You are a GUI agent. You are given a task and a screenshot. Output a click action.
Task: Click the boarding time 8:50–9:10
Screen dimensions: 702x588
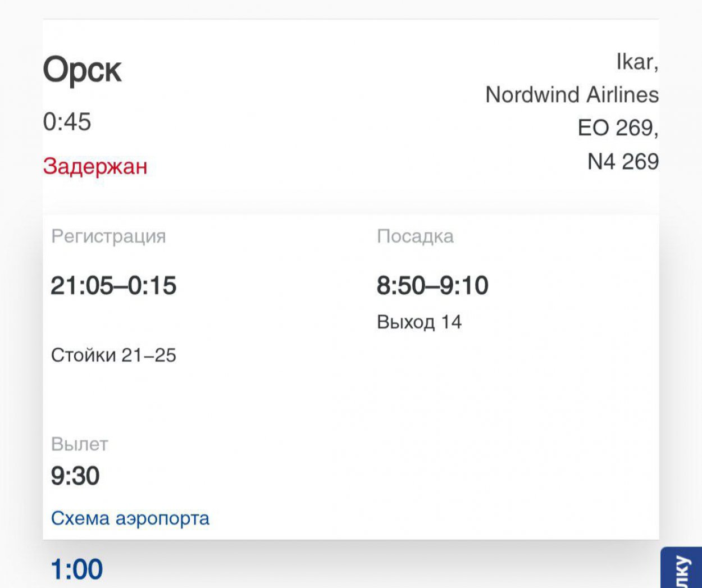click(432, 285)
